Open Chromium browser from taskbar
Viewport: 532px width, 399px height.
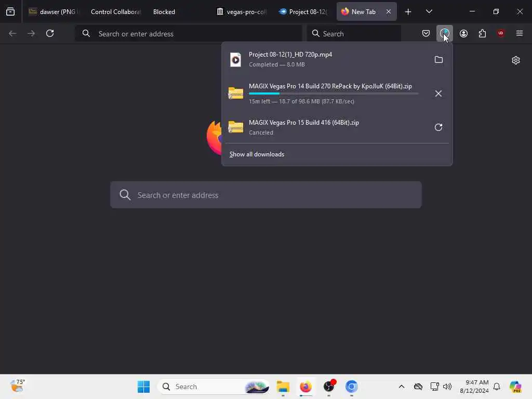click(352, 387)
